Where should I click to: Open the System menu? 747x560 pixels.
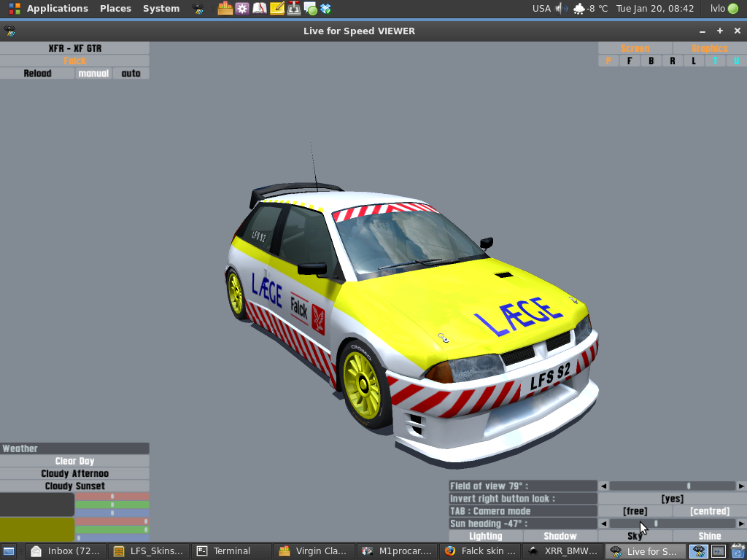(161, 9)
